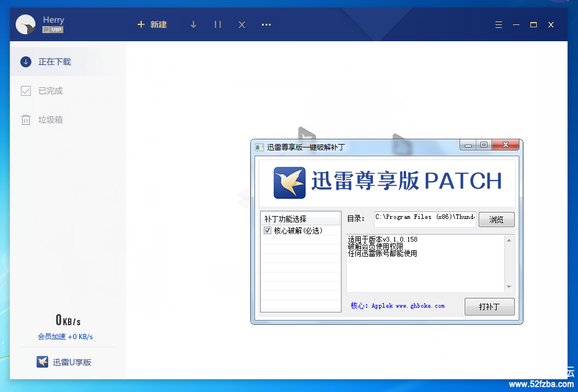Click the 目录 path input field
The height and width of the screenshot is (392, 578).
click(425, 219)
